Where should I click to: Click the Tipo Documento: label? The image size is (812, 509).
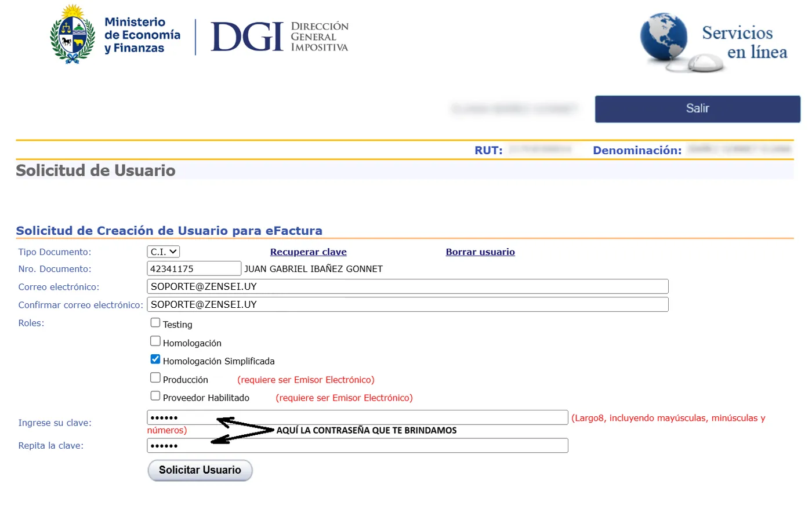click(x=55, y=252)
